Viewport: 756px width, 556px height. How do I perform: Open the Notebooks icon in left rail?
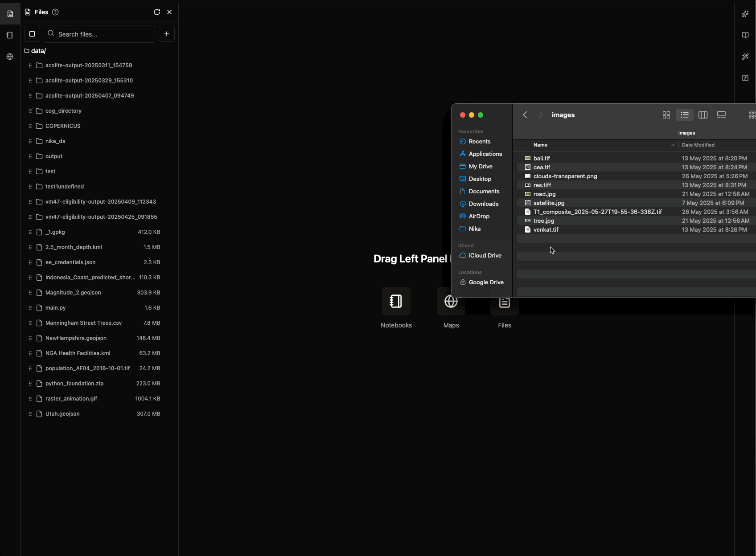pos(9,35)
